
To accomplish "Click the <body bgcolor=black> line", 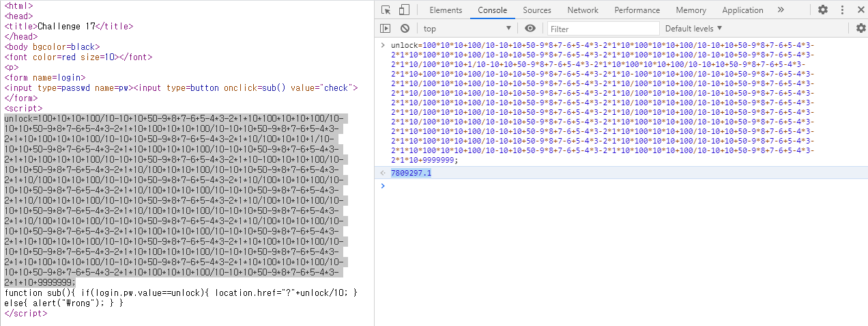I will point(52,46).
